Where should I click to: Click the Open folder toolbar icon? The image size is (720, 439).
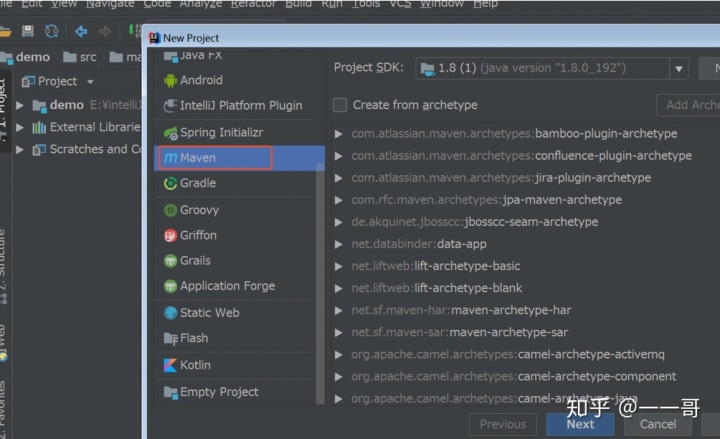pyautogui.click(x=5, y=31)
